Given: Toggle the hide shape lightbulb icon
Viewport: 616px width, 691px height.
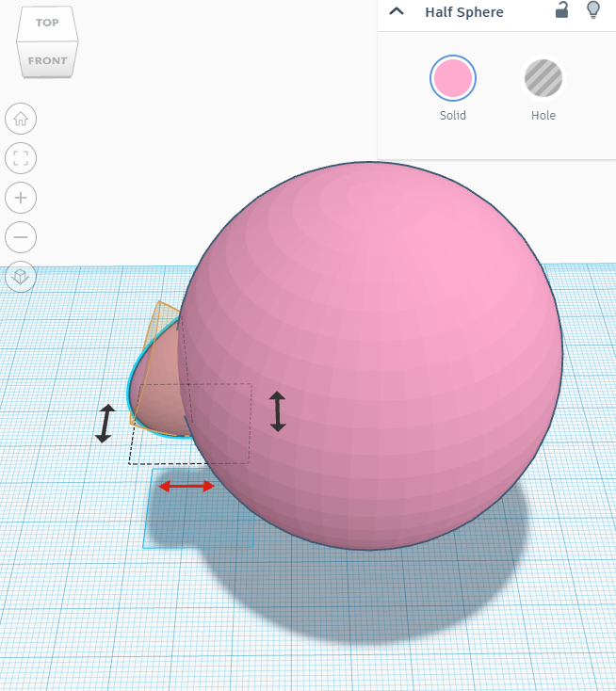Looking at the screenshot, I should (x=593, y=10).
